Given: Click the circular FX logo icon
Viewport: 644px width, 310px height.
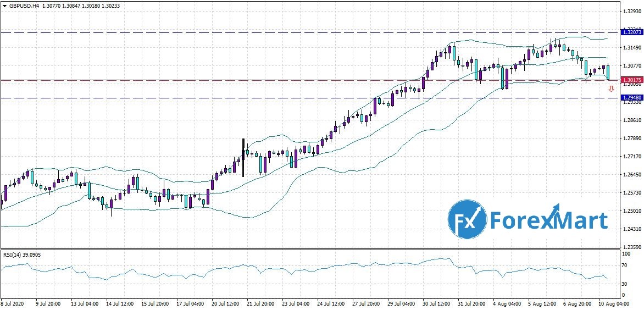Looking at the screenshot, I should (467, 219).
